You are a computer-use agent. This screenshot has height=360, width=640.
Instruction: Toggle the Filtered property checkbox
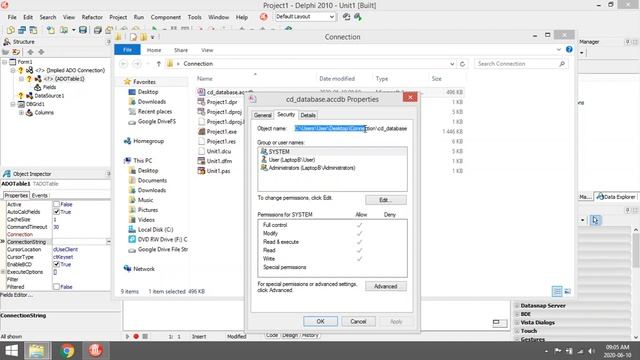[56, 287]
